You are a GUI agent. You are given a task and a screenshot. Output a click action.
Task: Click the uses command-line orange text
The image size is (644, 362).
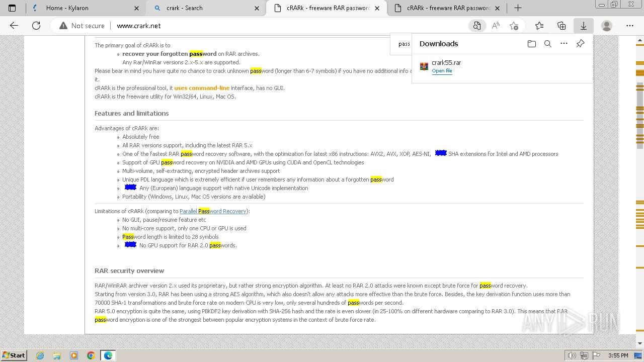[202, 88]
